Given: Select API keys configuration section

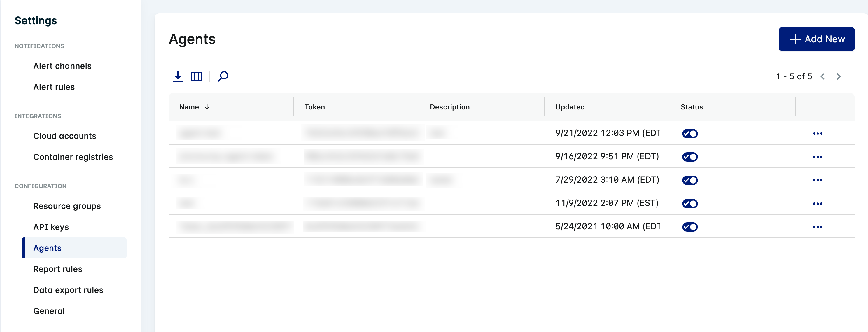Looking at the screenshot, I should pyautogui.click(x=51, y=226).
